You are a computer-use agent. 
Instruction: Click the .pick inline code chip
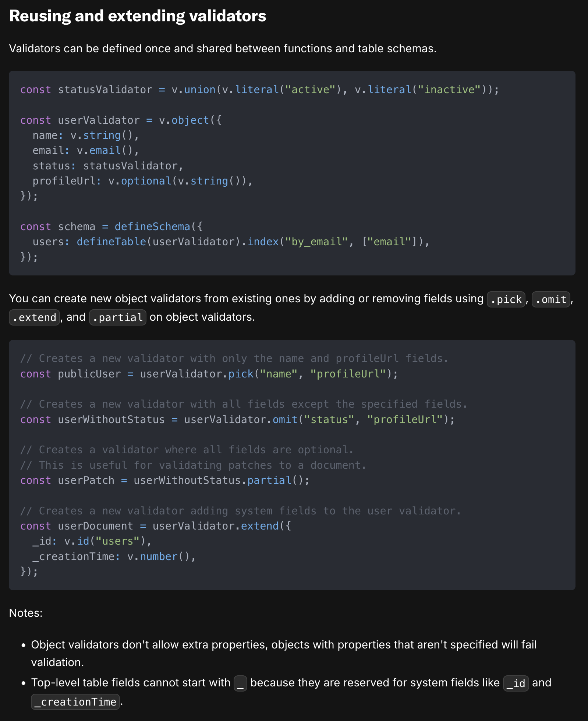pos(506,299)
